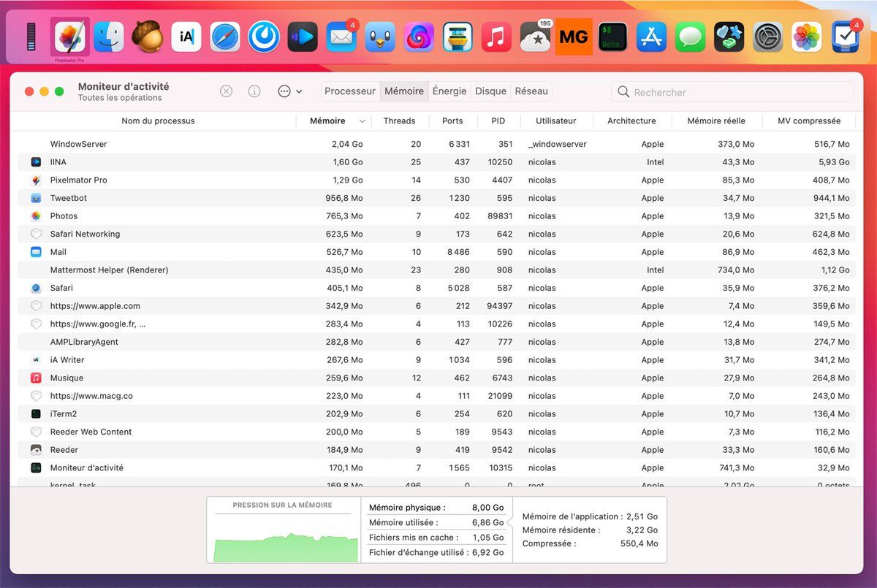This screenshot has height=588, width=877.
Task: Select the Réseau tab
Action: (x=531, y=91)
